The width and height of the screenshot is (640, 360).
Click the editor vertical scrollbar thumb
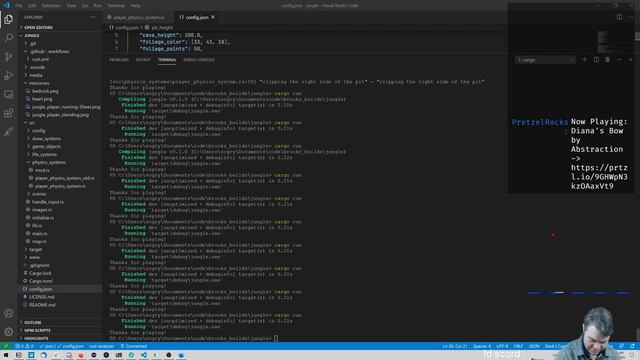[x=637, y=36]
